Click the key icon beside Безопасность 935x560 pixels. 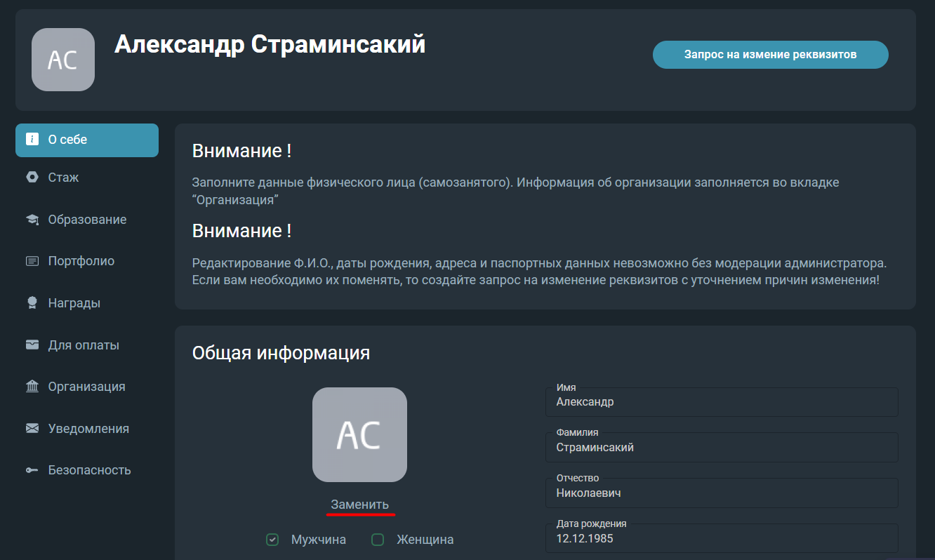32,470
